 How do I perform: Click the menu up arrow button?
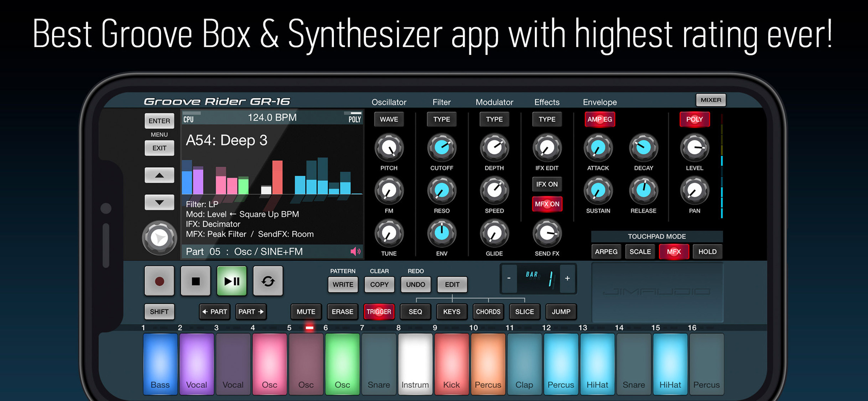(x=160, y=175)
